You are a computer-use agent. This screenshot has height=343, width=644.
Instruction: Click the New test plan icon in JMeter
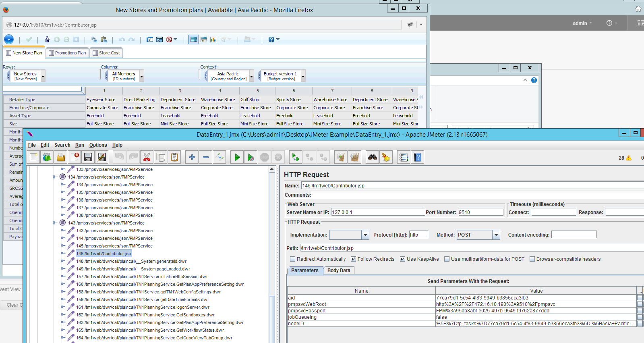click(x=33, y=157)
